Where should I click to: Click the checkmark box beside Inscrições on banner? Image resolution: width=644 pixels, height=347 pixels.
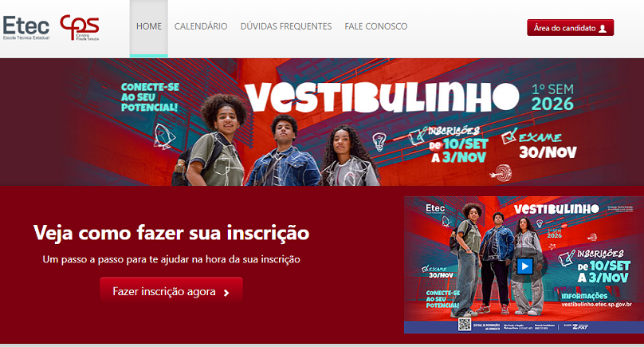click(418, 136)
